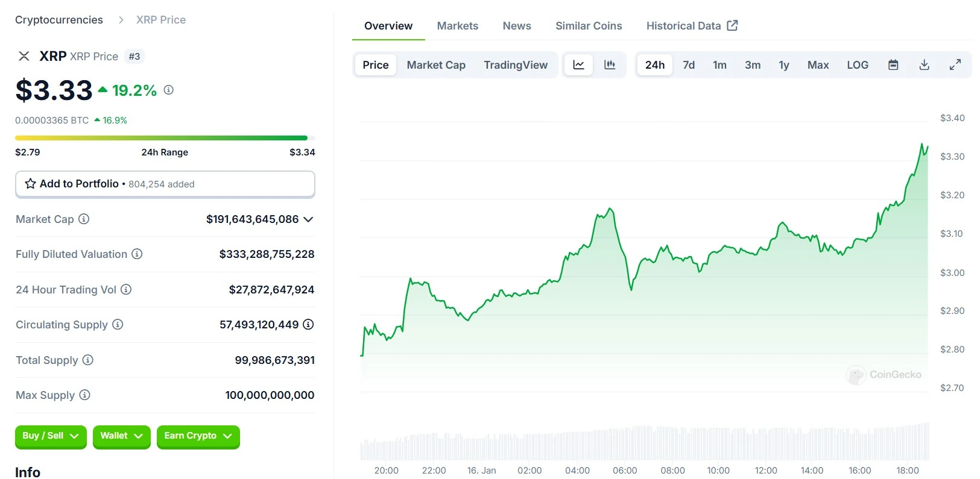Select the Max time range
This screenshot has height=479, width=980.
point(818,64)
